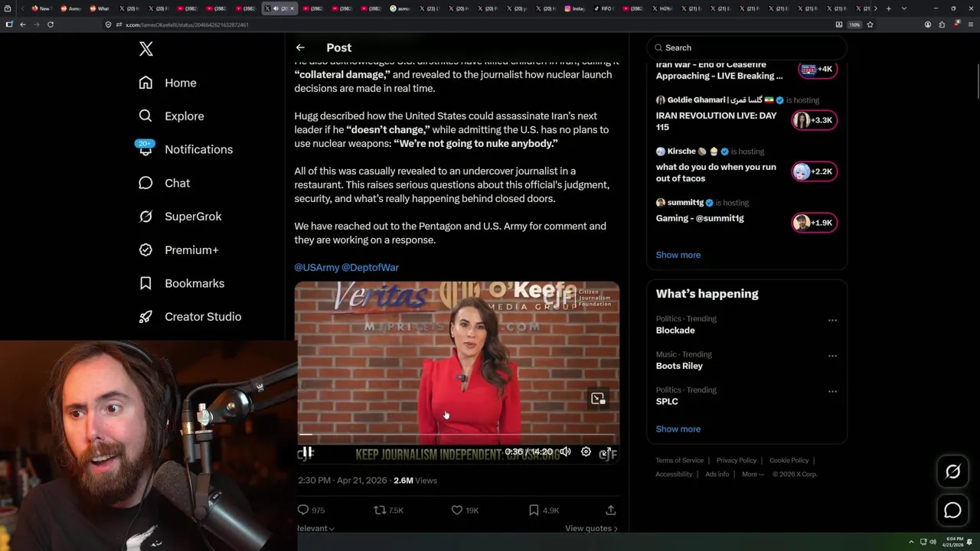Image resolution: width=980 pixels, height=551 pixels.
Task: Like the post with 19K likes
Action: (465, 510)
